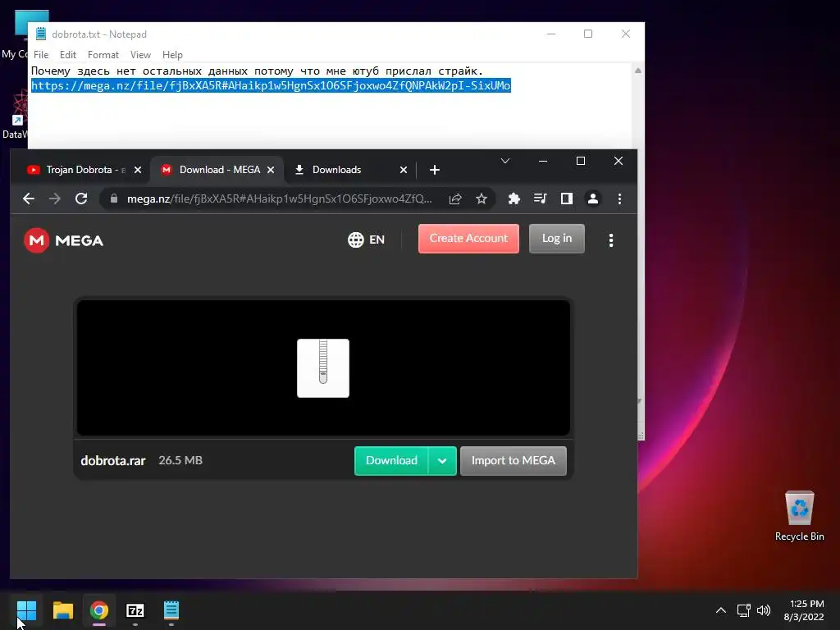Toggle Chrome side panel

click(566, 199)
